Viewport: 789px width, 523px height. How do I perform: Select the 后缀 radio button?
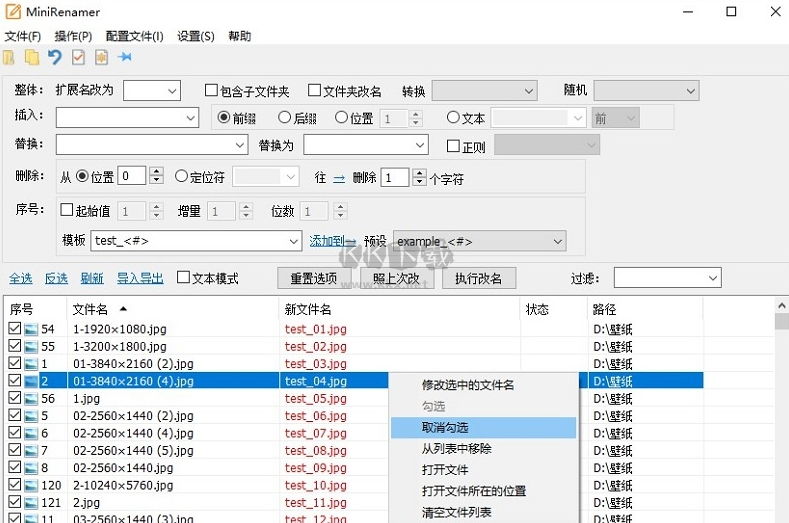(284, 118)
